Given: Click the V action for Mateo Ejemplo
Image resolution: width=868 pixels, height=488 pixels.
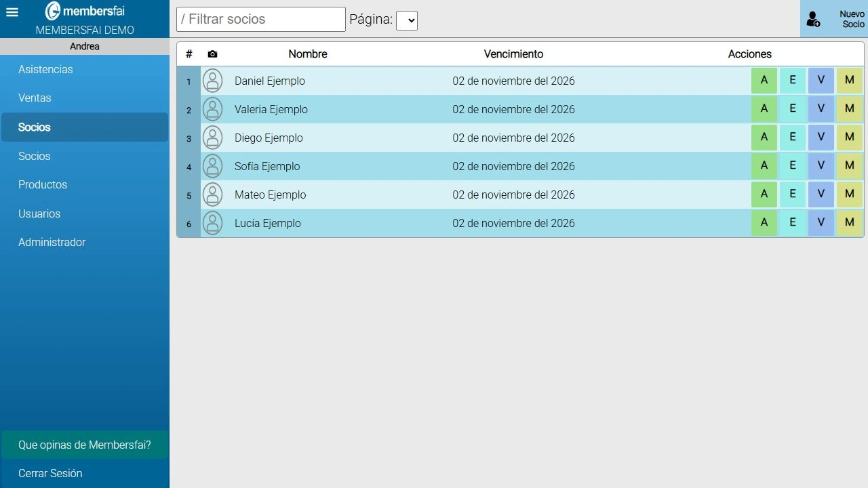Looking at the screenshot, I should click(x=821, y=195).
